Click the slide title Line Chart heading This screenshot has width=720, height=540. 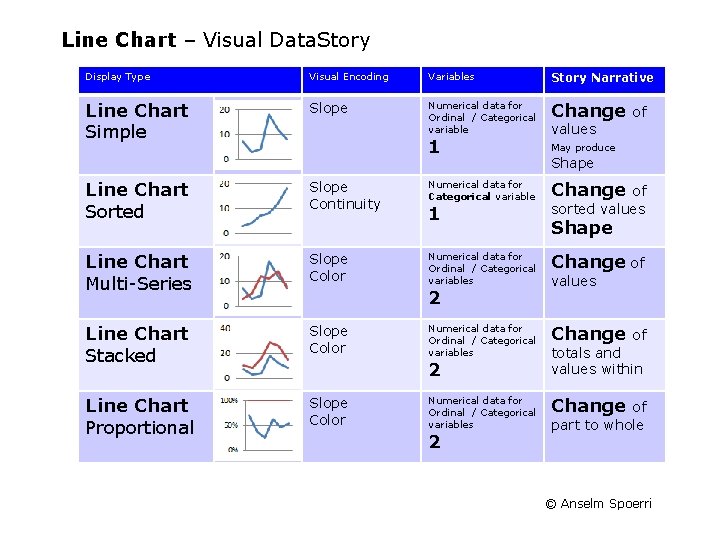coord(215,40)
